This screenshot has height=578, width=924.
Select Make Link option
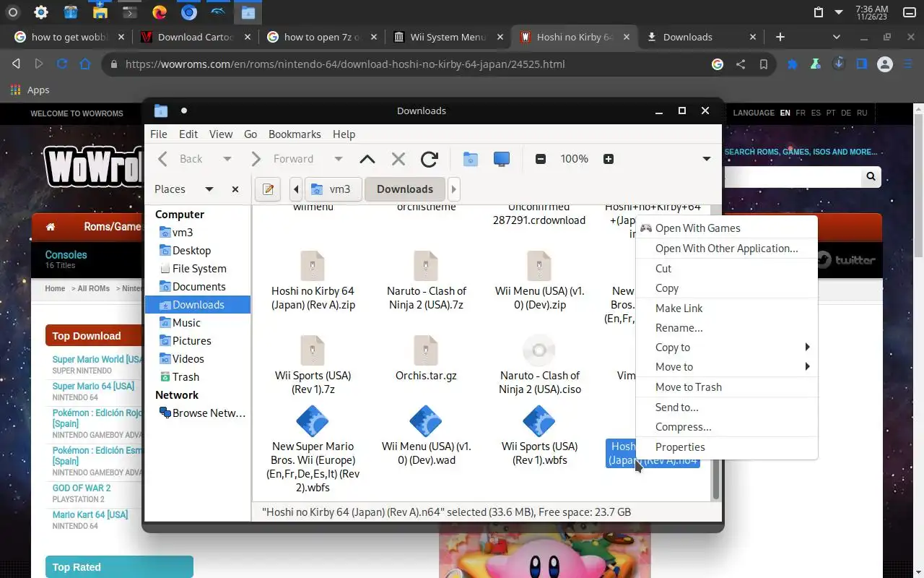726,309
